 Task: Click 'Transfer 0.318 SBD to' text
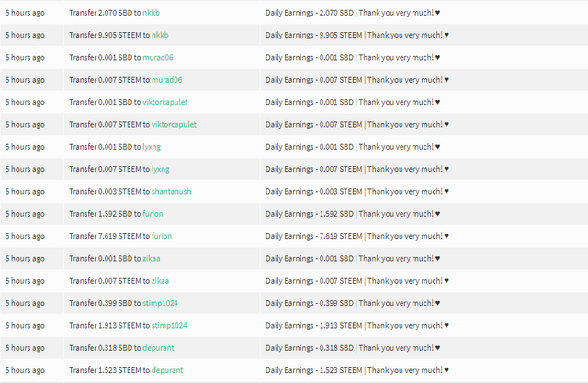(x=105, y=348)
